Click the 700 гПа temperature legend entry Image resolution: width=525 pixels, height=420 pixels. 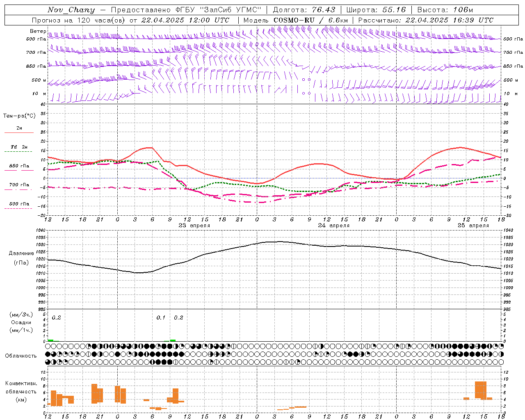click(19, 185)
